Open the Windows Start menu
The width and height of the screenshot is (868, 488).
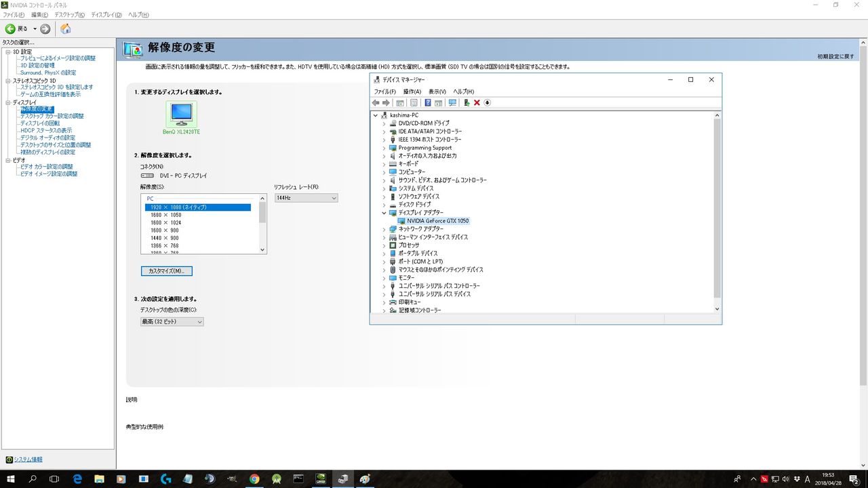point(11,479)
